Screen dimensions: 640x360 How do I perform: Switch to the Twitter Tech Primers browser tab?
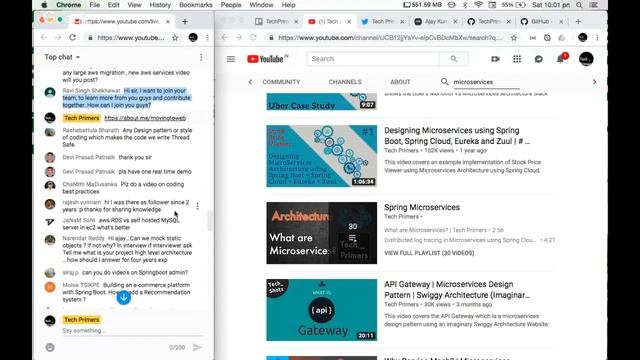[x=382, y=21]
